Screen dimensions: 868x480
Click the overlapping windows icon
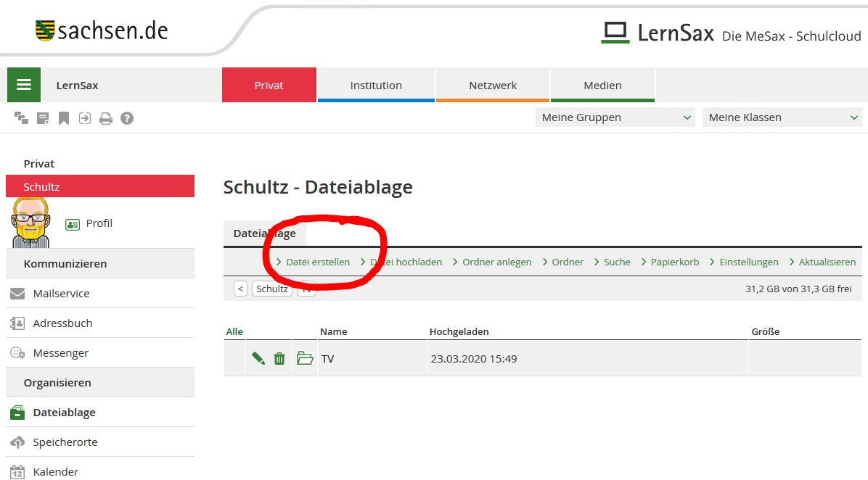click(21, 118)
